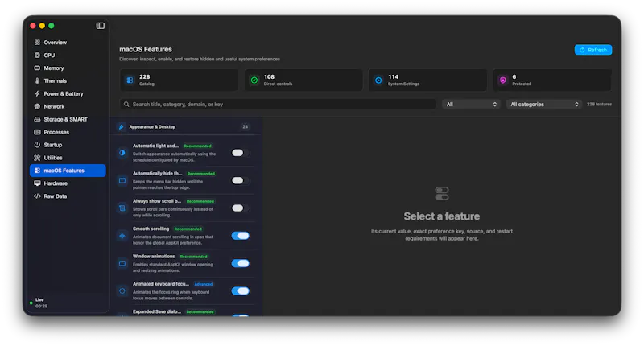Click the Thermals thermometer icon

(37, 80)
